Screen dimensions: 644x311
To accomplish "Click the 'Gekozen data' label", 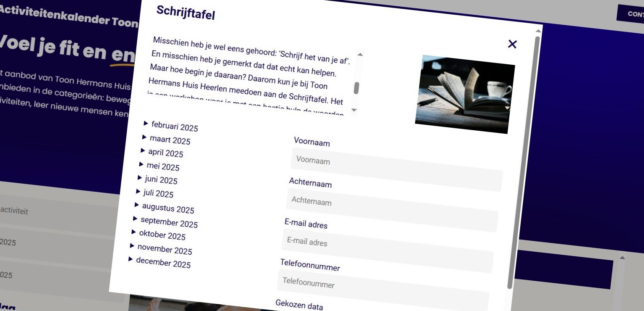I will click(299, 305).
